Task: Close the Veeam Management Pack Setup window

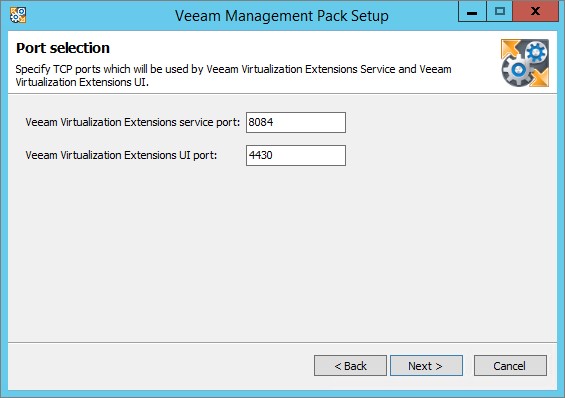Action: pyautogui.click(x=535, y=12)
